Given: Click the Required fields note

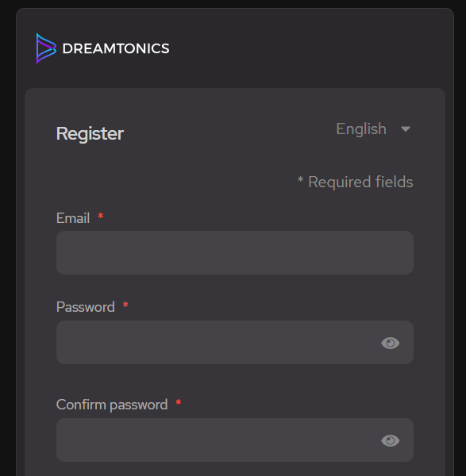Looking at the screenshot, I should (x=355, y=182).
